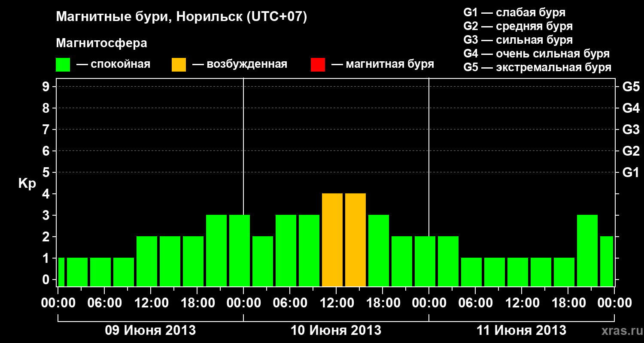Click the 06:00 tick label of 11 June
644x343 pixels.
click(475, 303)
